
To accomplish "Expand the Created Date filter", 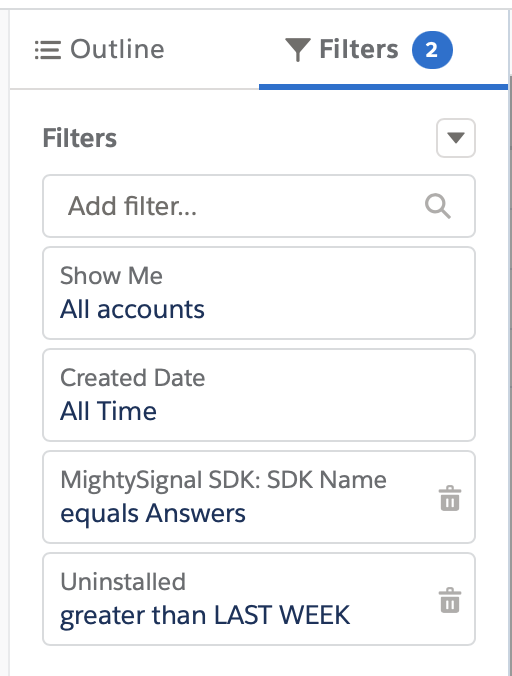I will click(x=259, y=395).
